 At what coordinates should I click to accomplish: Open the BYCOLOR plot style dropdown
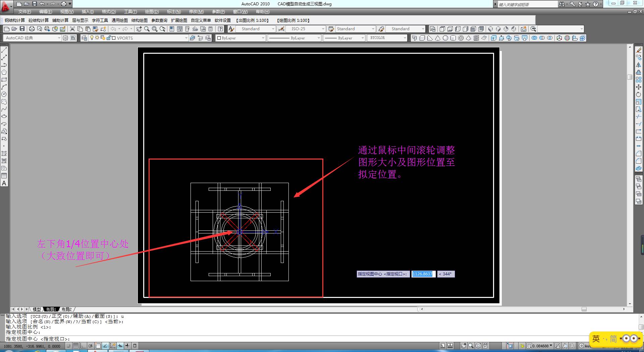(x=387, y=38)
